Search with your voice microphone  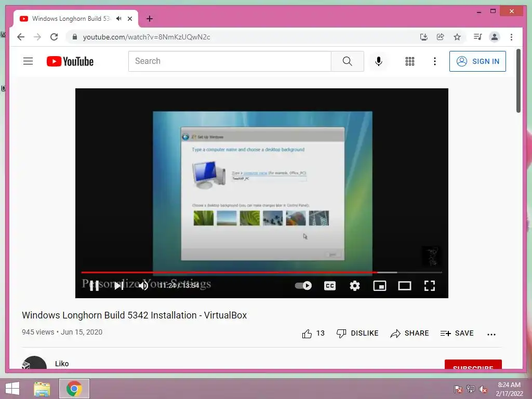pos(379,61)
